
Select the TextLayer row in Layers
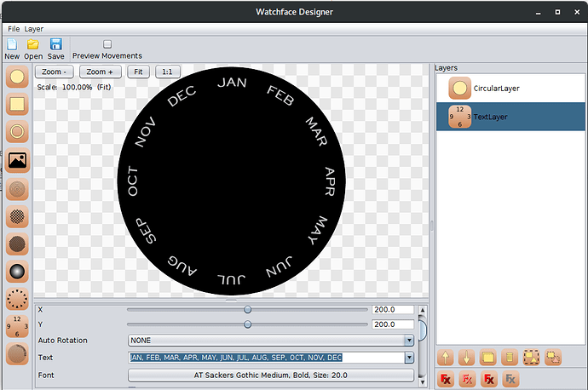(x=510, y=117)
